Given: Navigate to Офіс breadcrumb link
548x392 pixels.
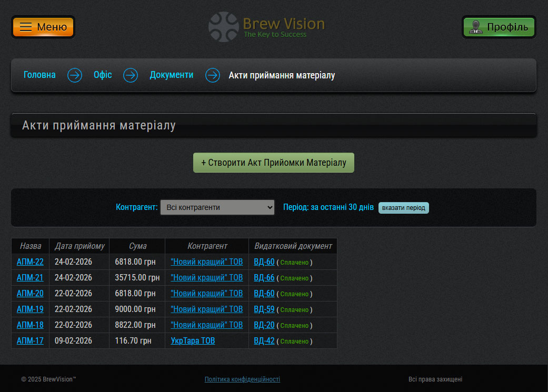Looking at the screenshot, I should 103,75.
